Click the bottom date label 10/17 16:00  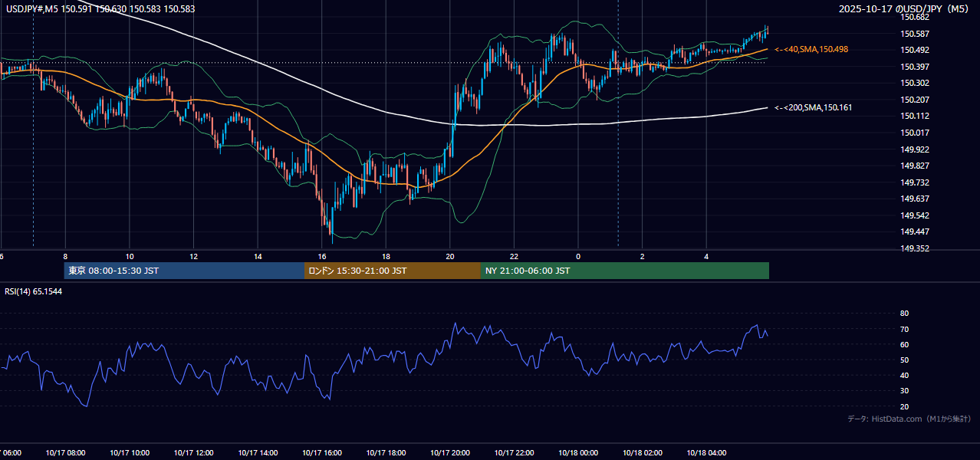[x=322, y=453]
